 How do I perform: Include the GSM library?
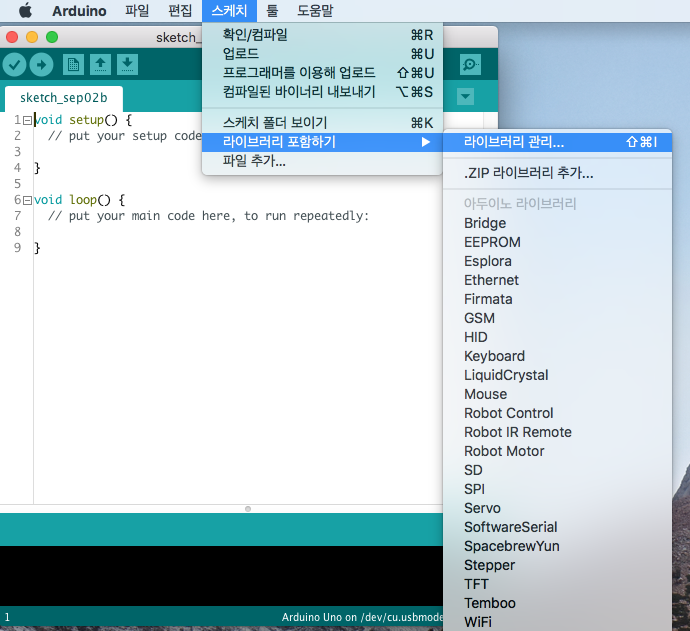[x=557, y=318]
